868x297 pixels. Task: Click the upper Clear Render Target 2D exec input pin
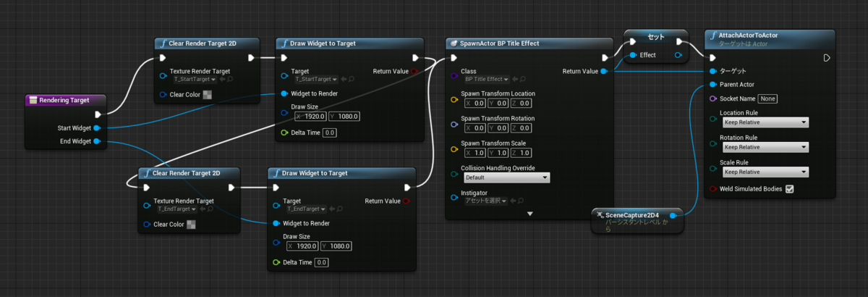click(x=163, y=58)
